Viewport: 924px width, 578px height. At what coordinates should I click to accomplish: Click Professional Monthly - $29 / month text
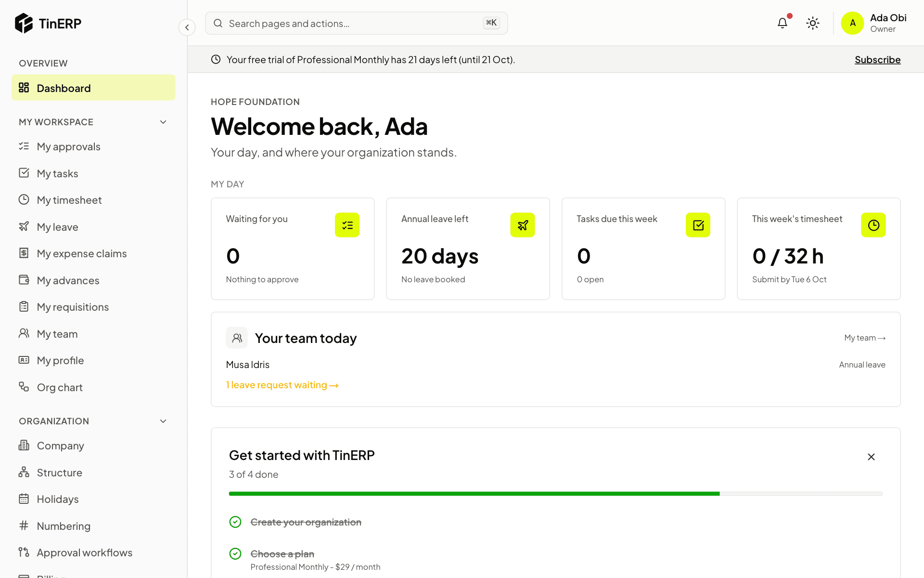click(x=315, y=567)
